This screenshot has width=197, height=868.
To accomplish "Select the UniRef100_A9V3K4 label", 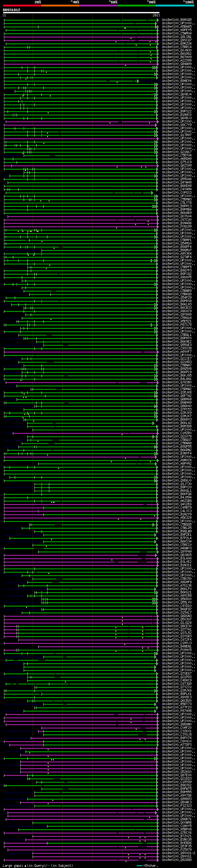I will (x=177, y=253).
